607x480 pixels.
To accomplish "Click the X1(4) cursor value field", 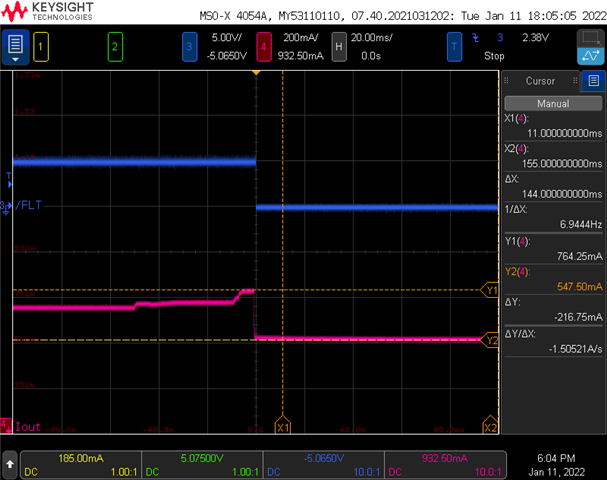I will coord(553,126).
